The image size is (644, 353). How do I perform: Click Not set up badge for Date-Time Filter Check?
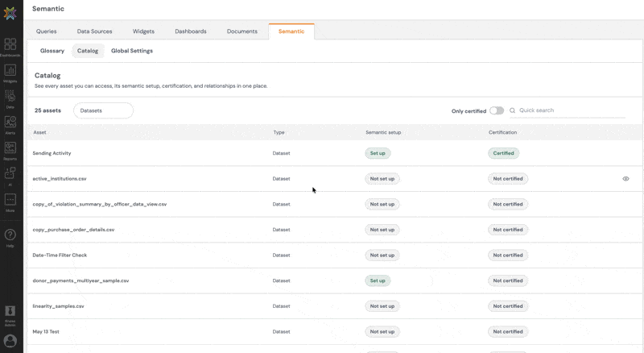coord(382,255)
